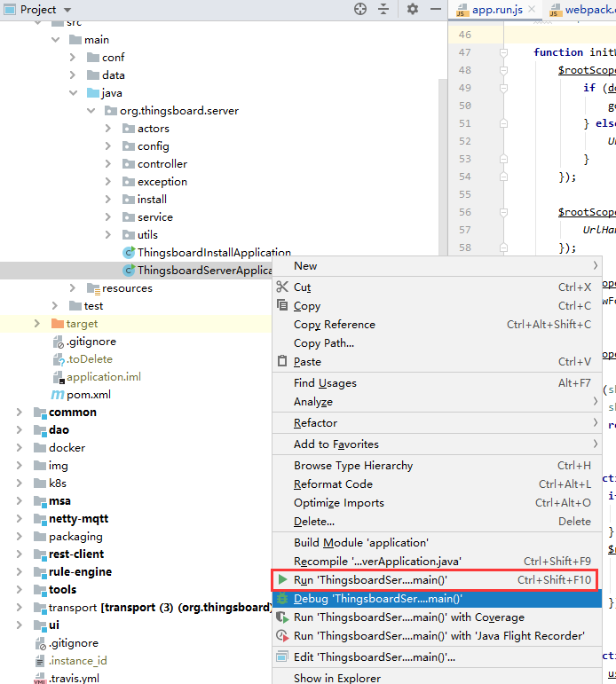Select the test folder

click(x=93, y=306)
